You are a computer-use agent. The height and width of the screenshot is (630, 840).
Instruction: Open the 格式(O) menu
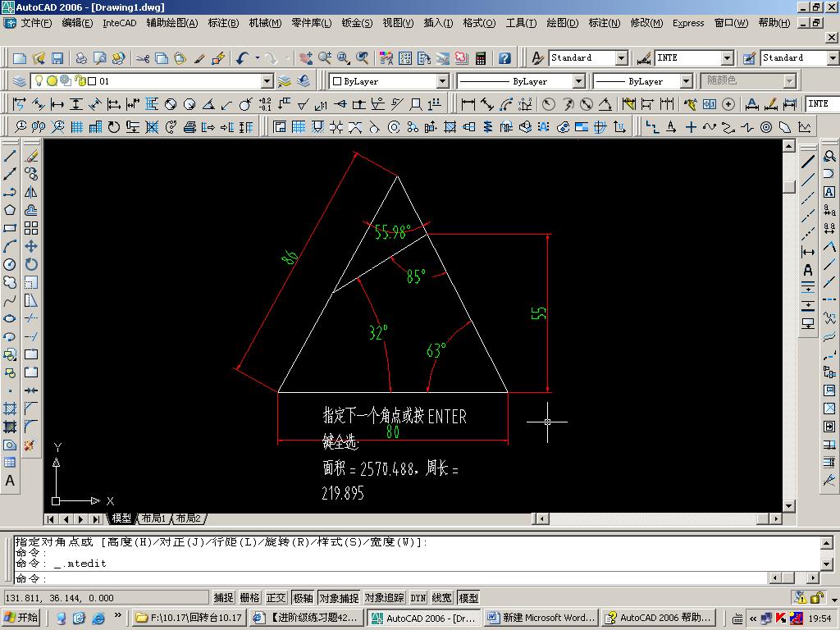coord(479,22)
